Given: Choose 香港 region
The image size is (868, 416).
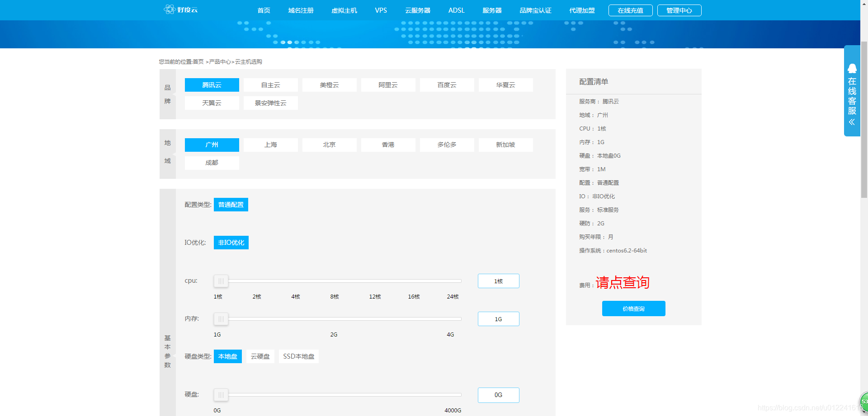Looking at the screenshot, I should (x=388, y=145).
